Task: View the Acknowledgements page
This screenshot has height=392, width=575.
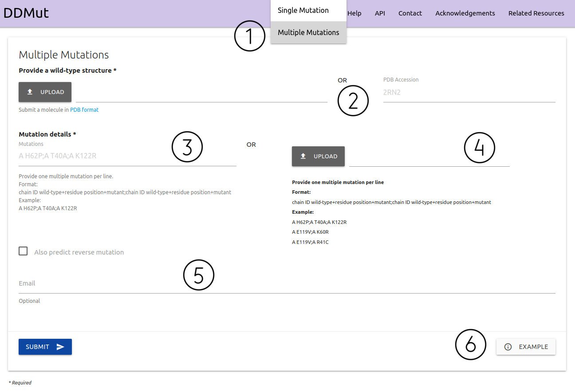Action: [465, 13]
